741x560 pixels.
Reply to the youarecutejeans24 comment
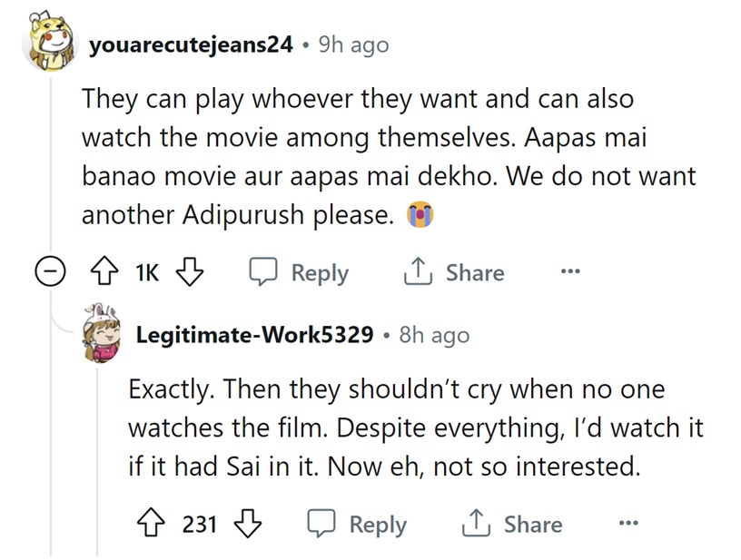point(299,273)
